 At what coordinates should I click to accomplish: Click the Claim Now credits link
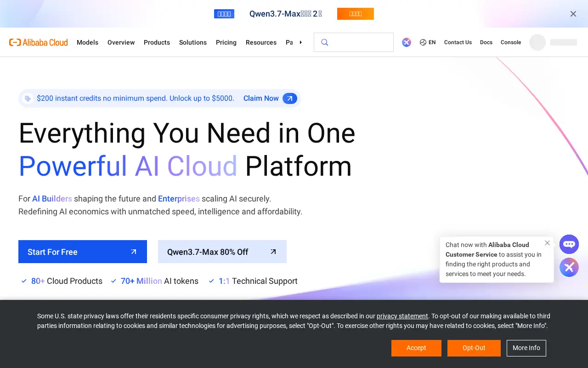[270, 98]
